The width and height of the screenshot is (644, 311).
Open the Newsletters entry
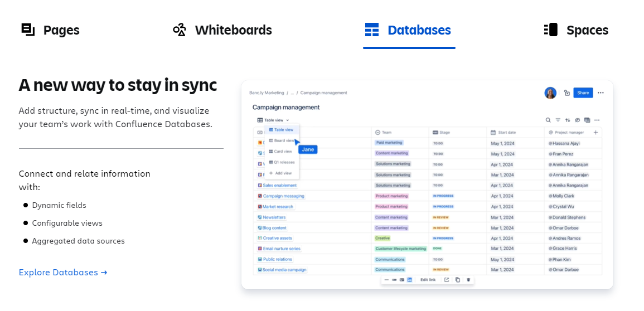tap(274, 217)
